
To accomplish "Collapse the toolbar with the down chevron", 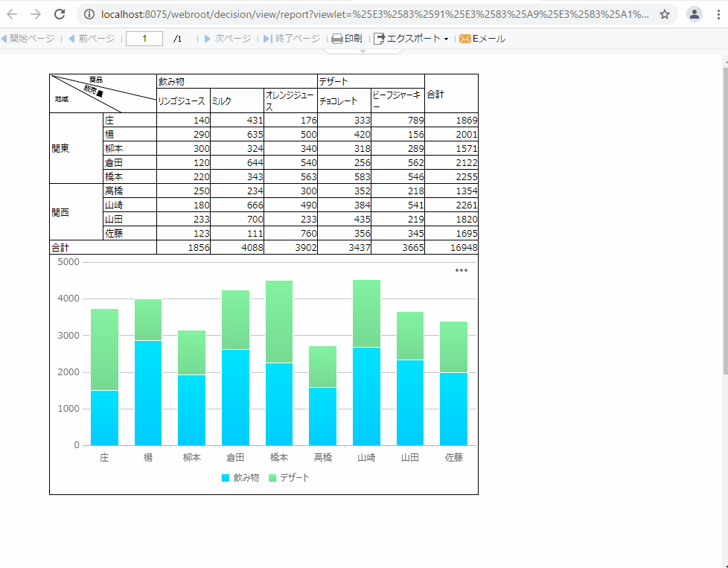I will pyautogui.click(x=363, y=51).
